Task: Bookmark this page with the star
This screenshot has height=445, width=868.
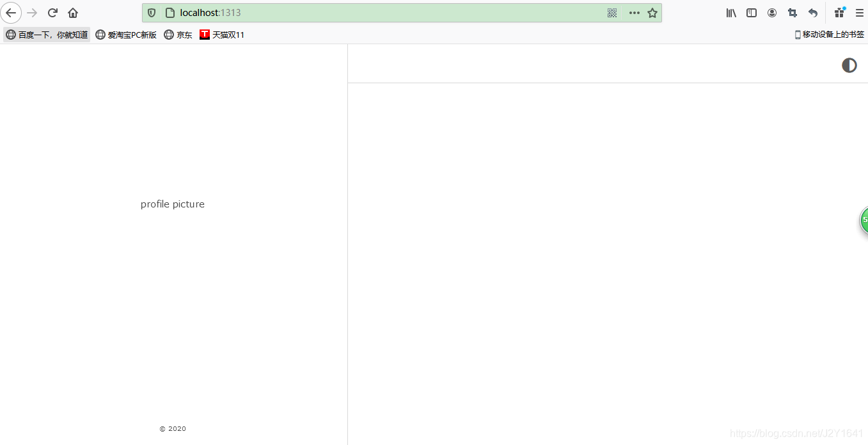Action: [652, 13]
